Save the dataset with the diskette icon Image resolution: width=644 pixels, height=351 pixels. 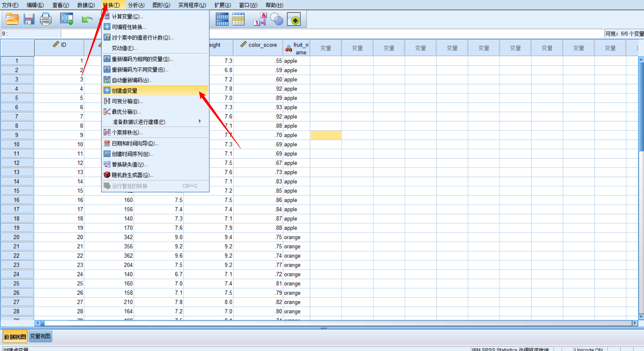29,19
